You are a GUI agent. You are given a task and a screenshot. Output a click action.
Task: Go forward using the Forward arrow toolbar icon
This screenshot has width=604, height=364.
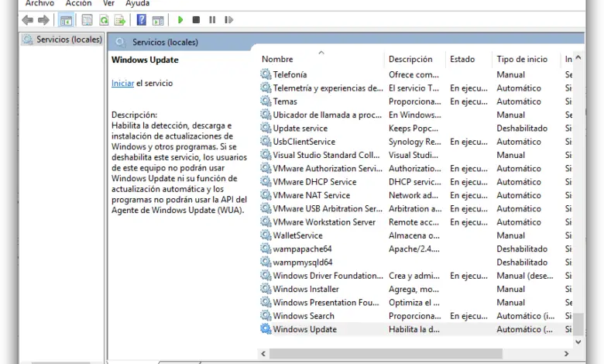coord(43,19)
